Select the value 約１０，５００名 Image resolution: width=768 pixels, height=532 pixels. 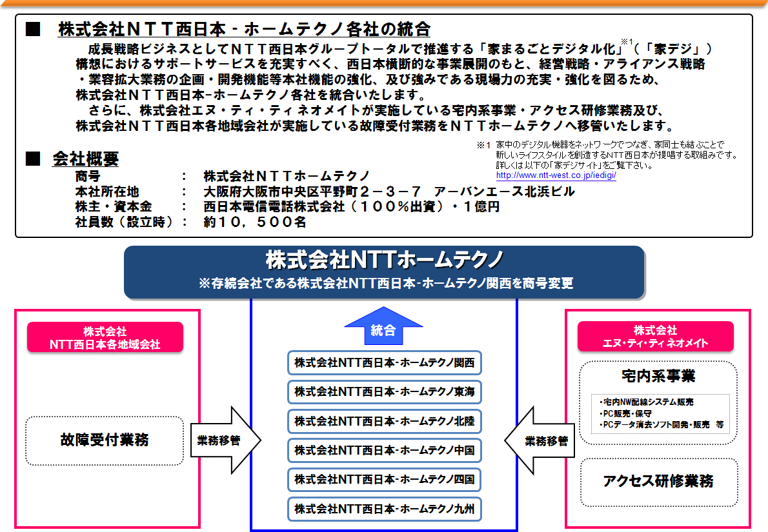tap(255, 222)
